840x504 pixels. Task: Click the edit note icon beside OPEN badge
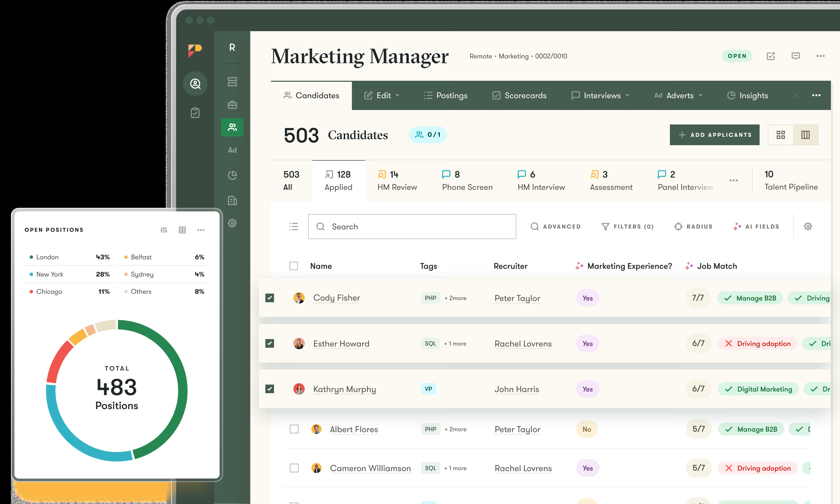coord(771,56)
